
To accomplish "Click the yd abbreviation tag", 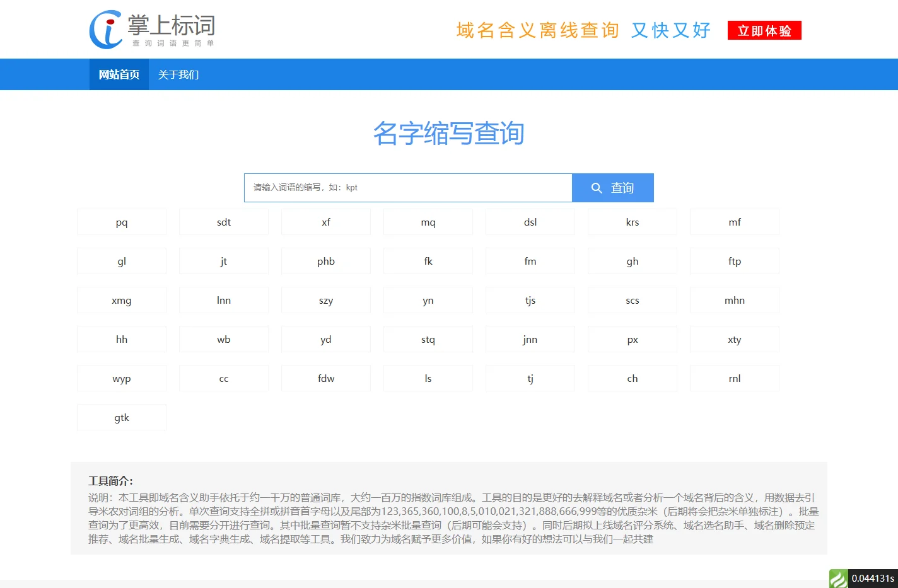I will point(326,339).
